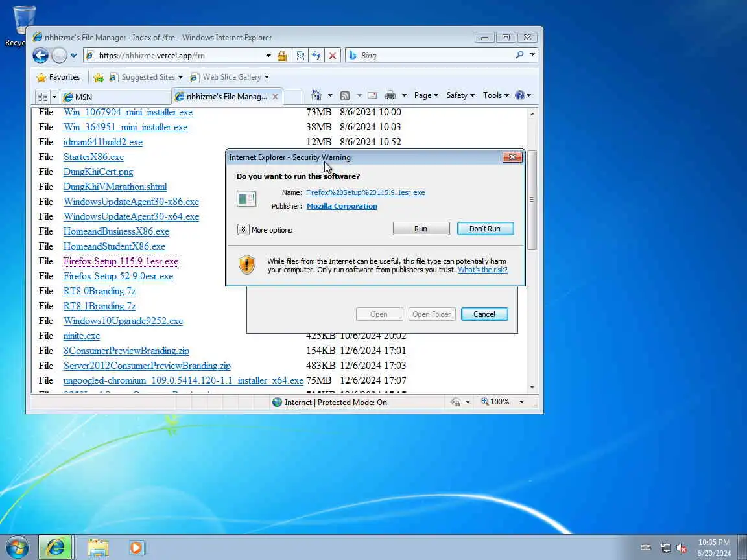Open the WindowsUpdateAgent30-x86.exe link
The height and width of the screenshot is (560, 747).
tap(131, 202)
